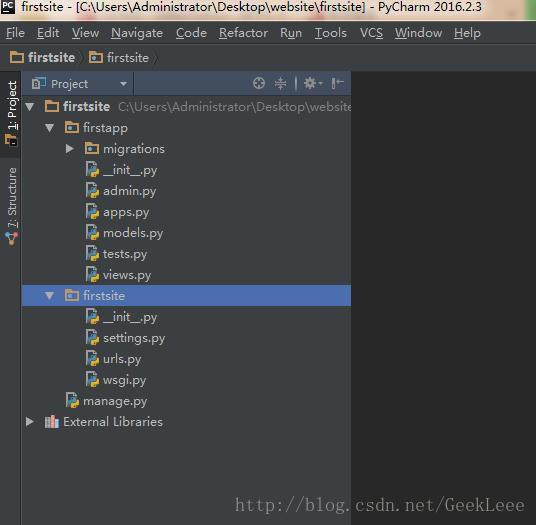Toggle the 7: Structure side tab
536x525 pixels.
pyautogui.click(x=11, y=206)
